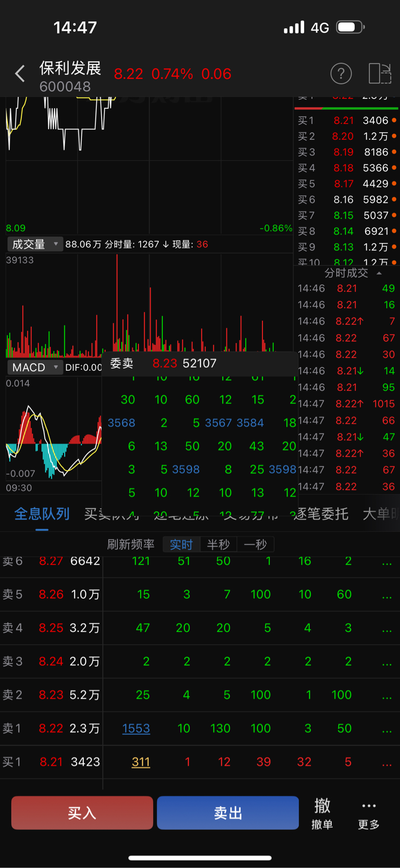Open the 更多 three-dots menu
This screenshot has width=400, height=868.
(x=369, y=814)
